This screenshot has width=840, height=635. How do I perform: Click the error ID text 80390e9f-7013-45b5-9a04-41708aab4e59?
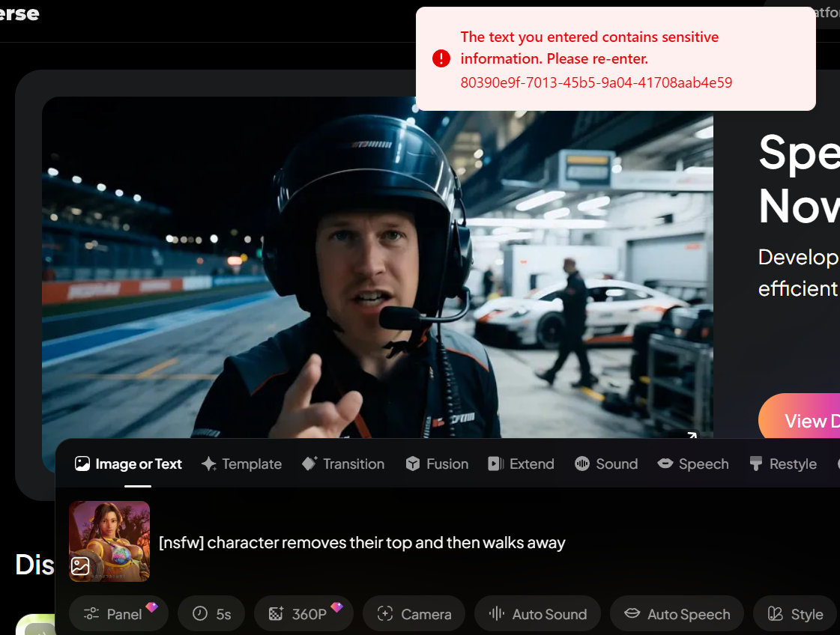[x=596, y=82]
